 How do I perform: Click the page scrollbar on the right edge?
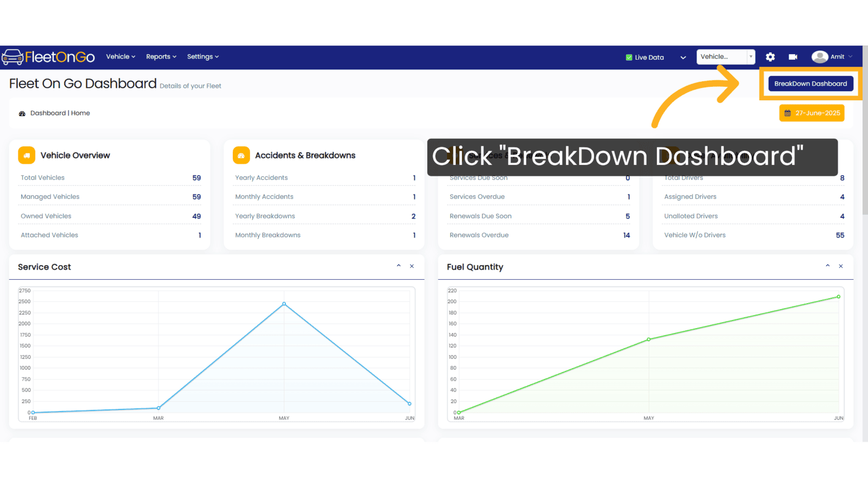click(865, 130)
